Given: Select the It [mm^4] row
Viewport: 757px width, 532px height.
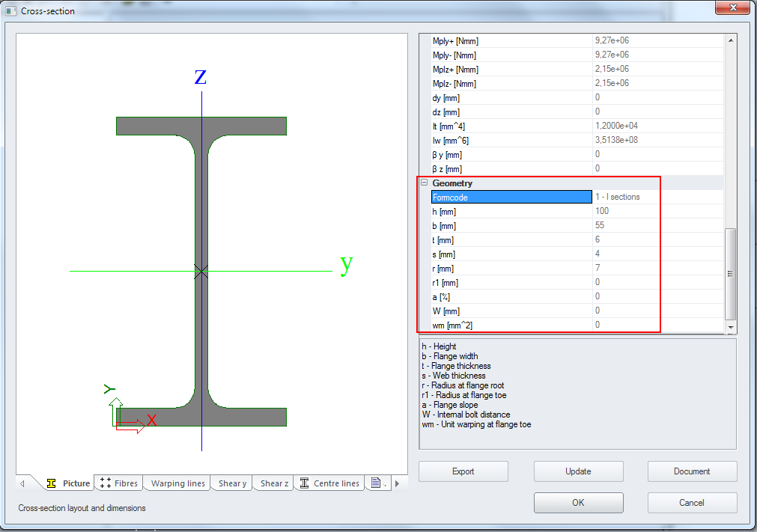Looking at the screenshot, I should pos(577,126).
